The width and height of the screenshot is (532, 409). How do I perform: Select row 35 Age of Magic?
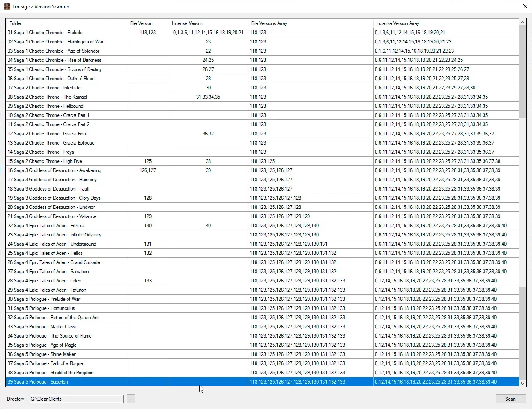pyautogui.click(x=262, y=345)
